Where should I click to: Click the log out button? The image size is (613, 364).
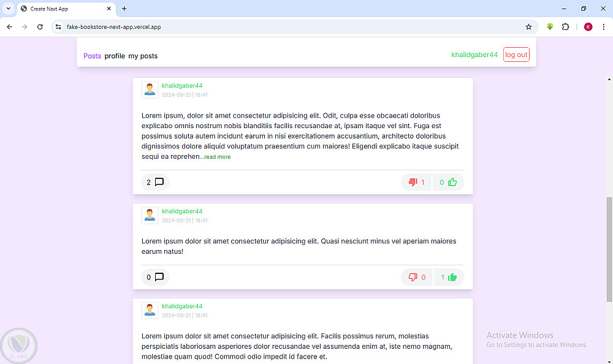click(516, 55)
